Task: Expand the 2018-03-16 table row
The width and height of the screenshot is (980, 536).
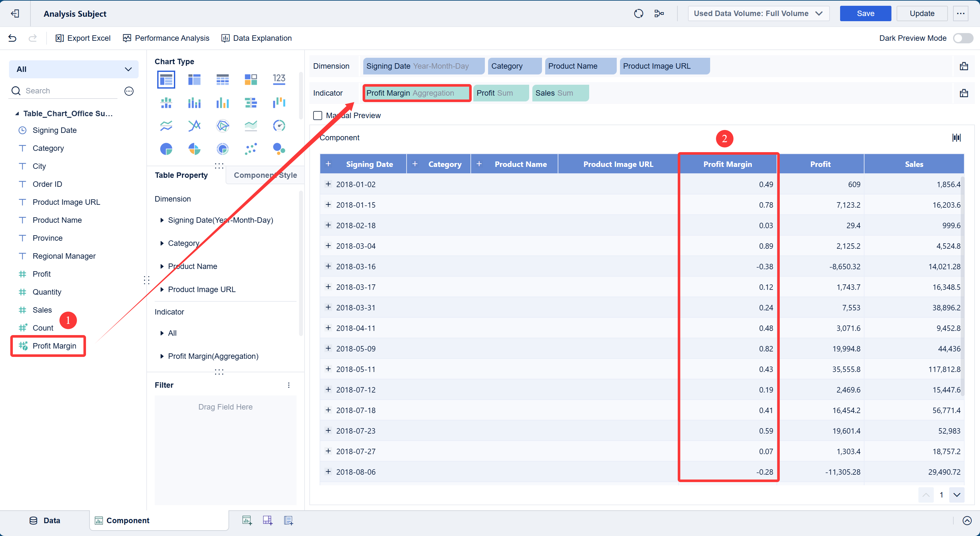Action: point(328,266)
